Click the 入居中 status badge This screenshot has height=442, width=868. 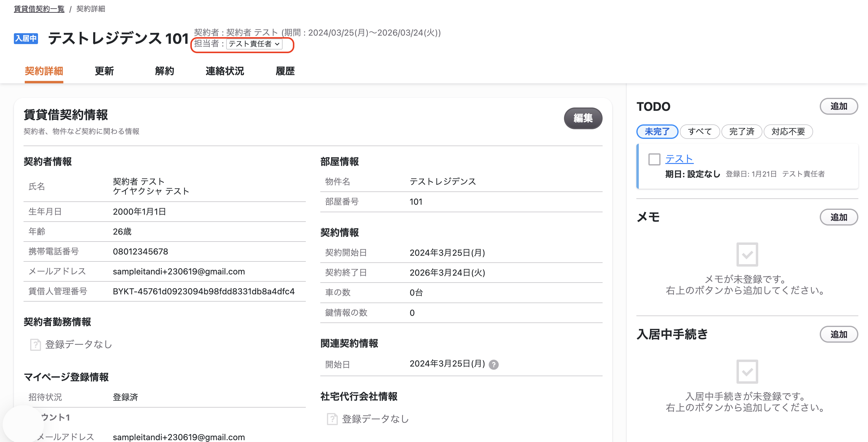coord(26,38)
